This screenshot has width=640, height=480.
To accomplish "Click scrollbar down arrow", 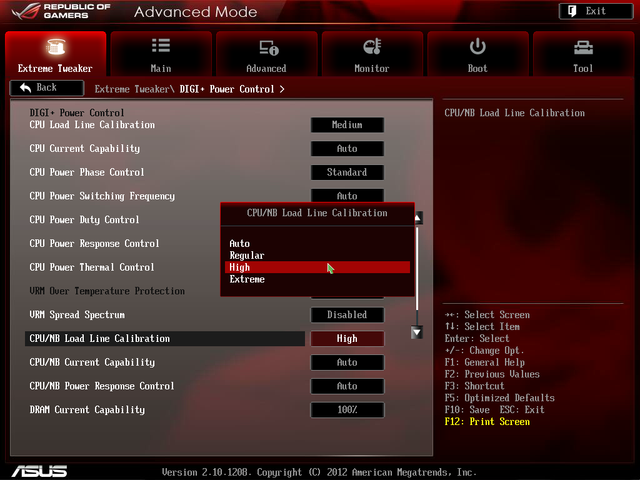I will click(x=417, y=332).
